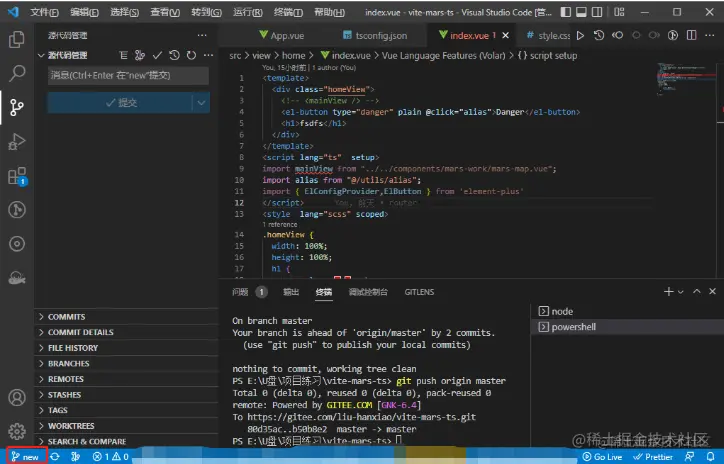
Task: Open the GitLens Inspect circle icon
Action: [17, 244]
